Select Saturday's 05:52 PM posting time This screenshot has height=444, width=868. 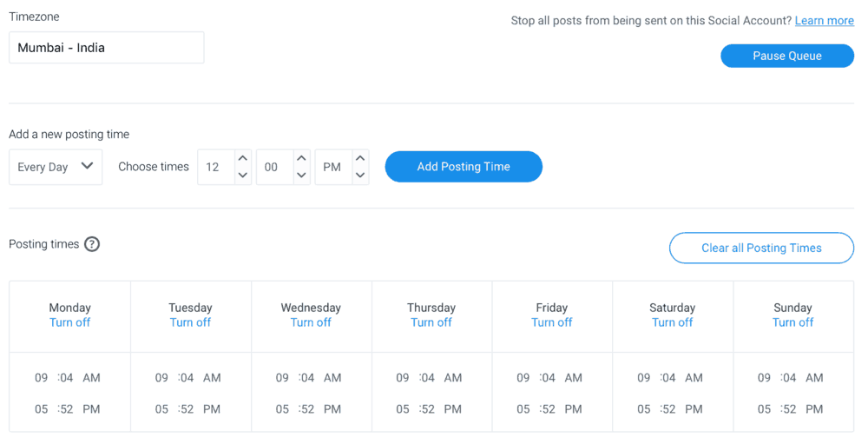670,409
